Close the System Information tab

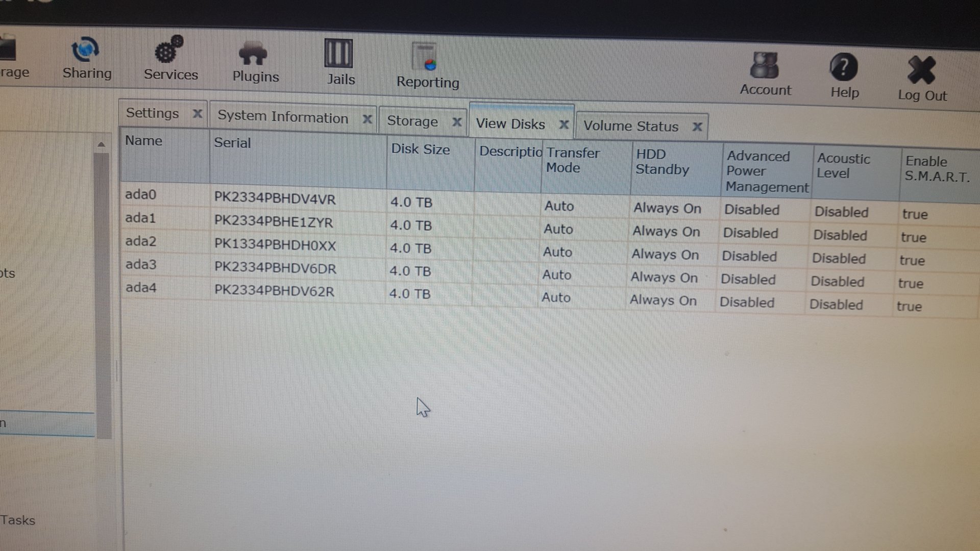click(x=367, y=119)
